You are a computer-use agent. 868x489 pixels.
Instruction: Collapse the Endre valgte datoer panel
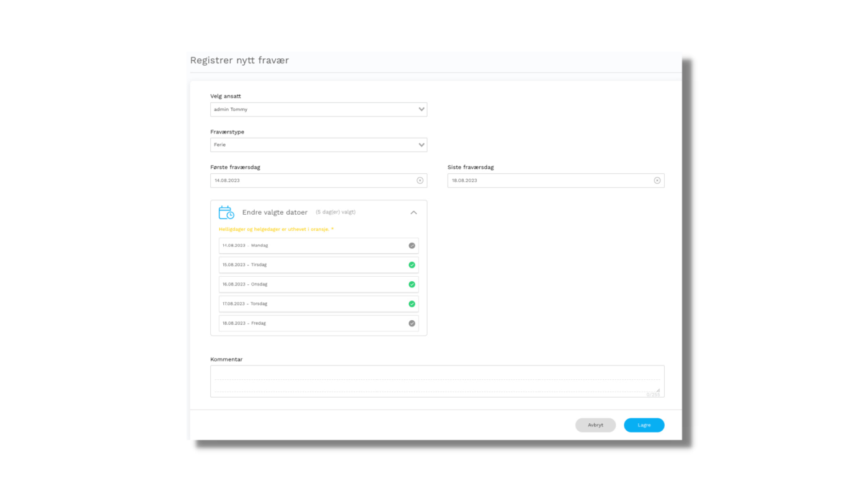[414, 212]
